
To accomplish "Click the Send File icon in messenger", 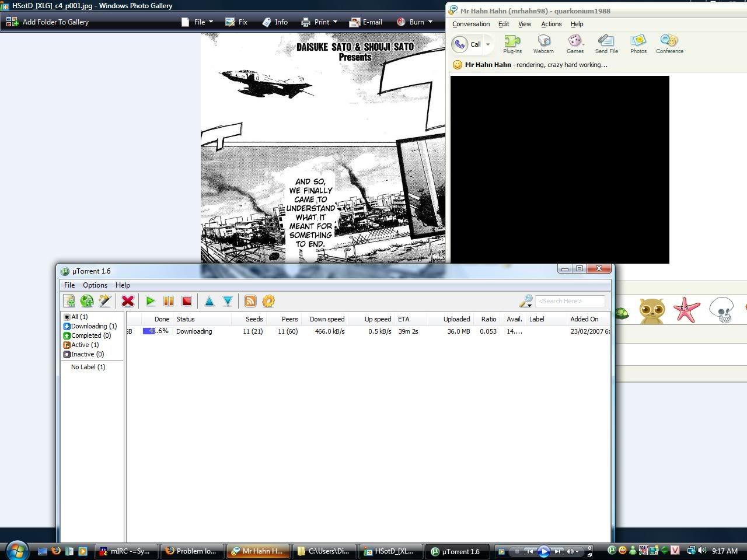I will tap(606, 44).
